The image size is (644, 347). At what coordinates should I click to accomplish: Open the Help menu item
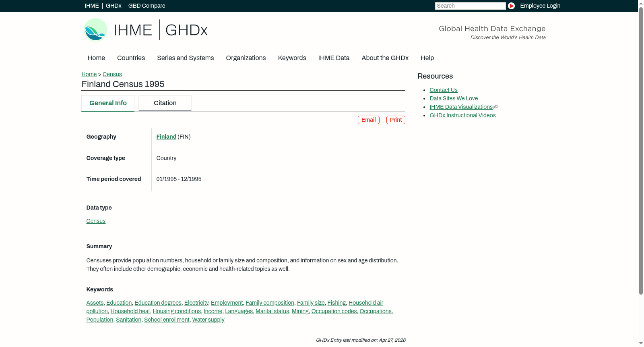(x=427, y=58)
